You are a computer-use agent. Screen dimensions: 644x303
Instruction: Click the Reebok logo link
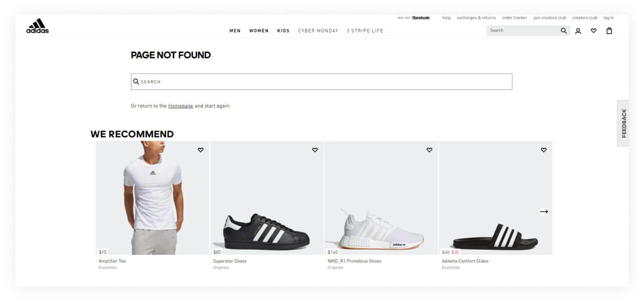tap(421, 18)
